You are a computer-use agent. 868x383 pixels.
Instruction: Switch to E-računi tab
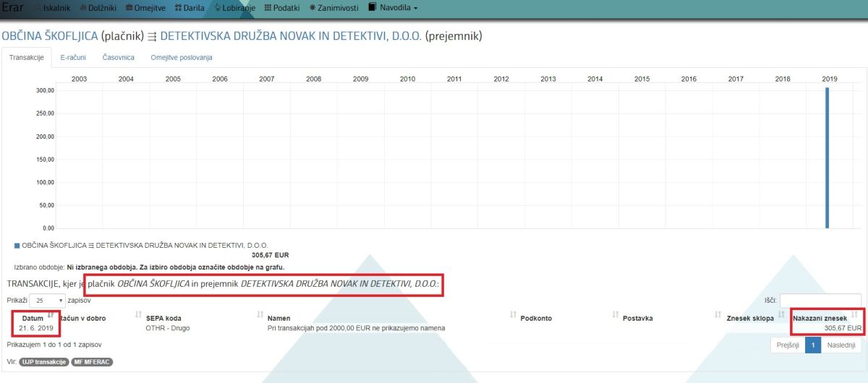tap(73, 57)
